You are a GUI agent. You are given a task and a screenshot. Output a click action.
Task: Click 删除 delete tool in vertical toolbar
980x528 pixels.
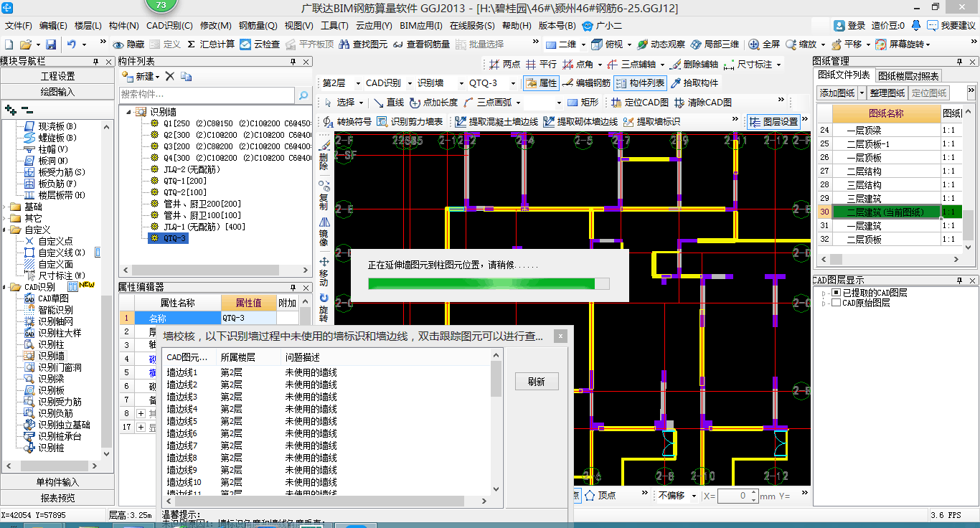[324, 154]
